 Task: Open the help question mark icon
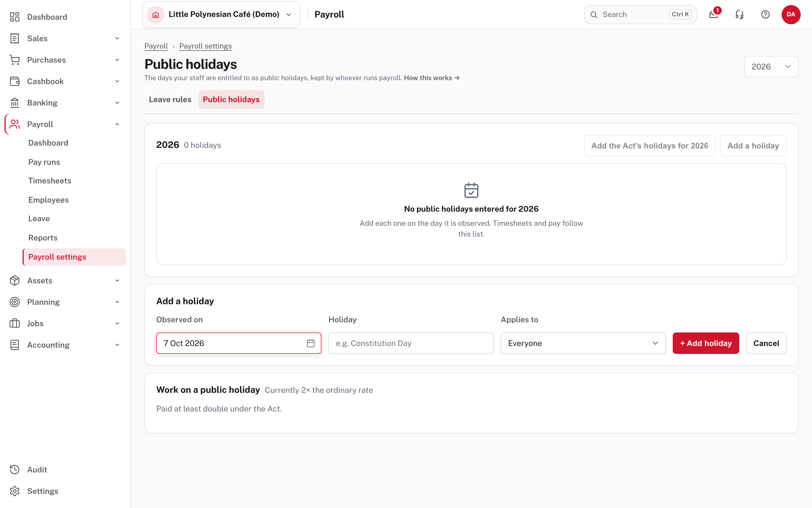[x=765, y=14]
